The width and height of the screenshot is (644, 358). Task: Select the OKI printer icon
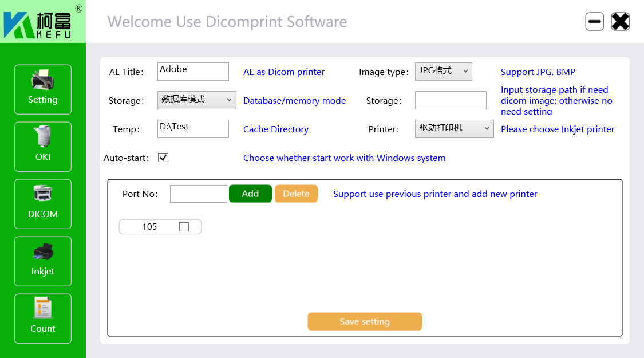[42, 146]
